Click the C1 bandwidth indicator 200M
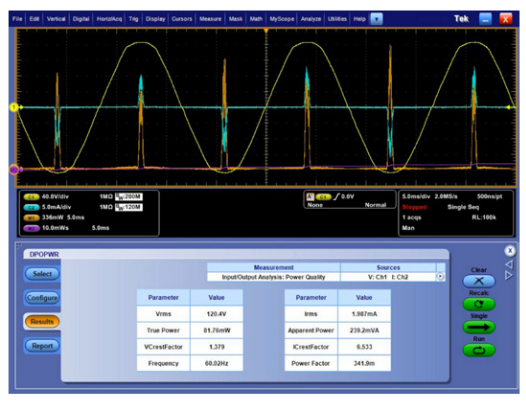 click(129, 197)
